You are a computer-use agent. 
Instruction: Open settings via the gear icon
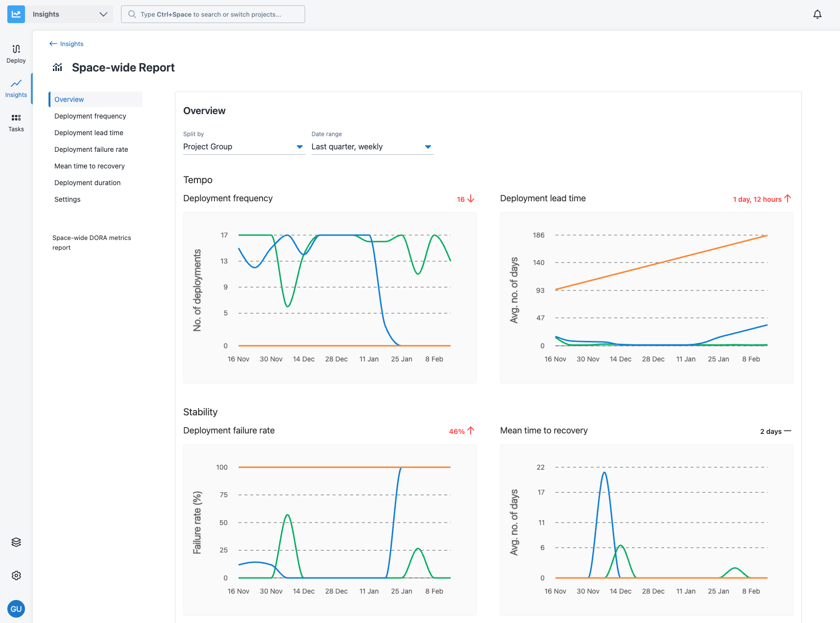point(16,575)
